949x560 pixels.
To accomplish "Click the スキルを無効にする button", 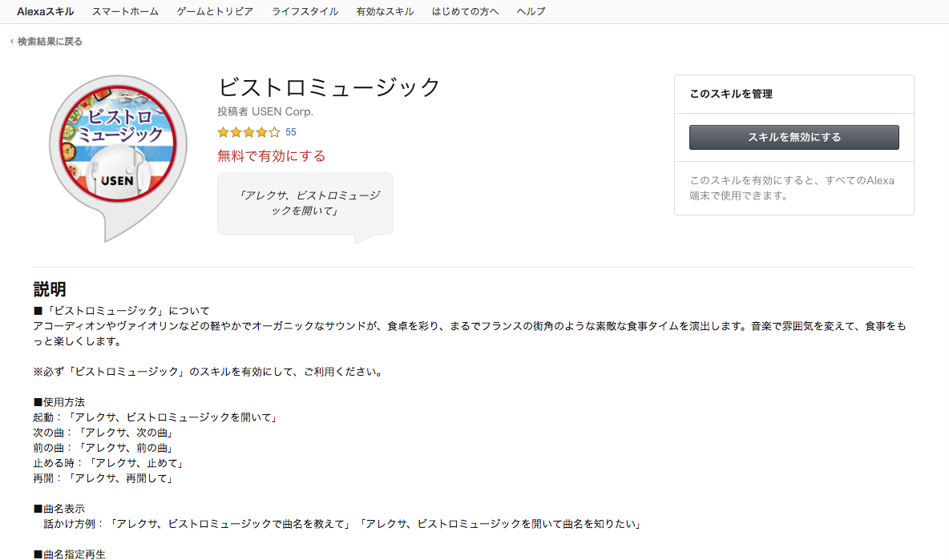I will pyautogui.click(x=794, y=137).
